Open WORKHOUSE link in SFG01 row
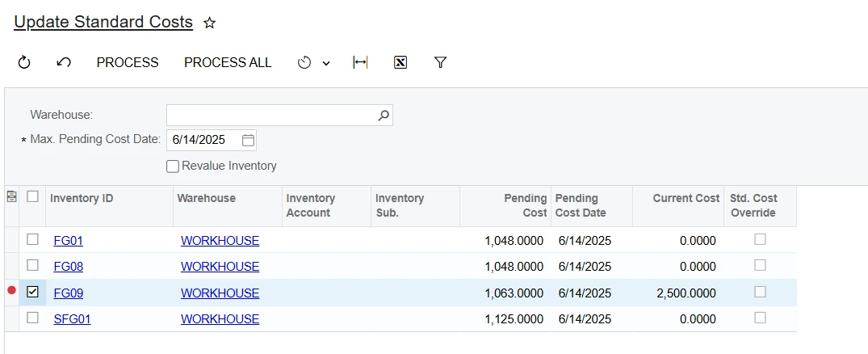This screenshot has width=868, height=354. (220, 319)
